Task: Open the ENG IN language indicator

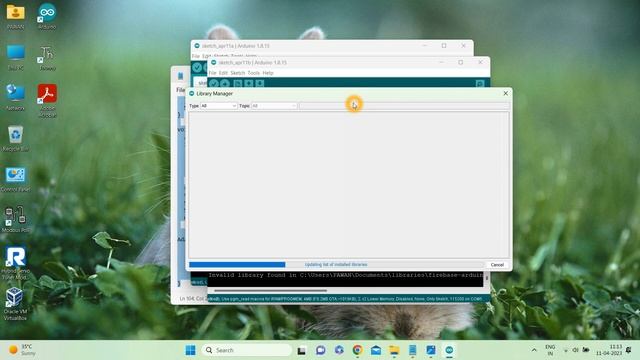Action: (x=550, y=350)
